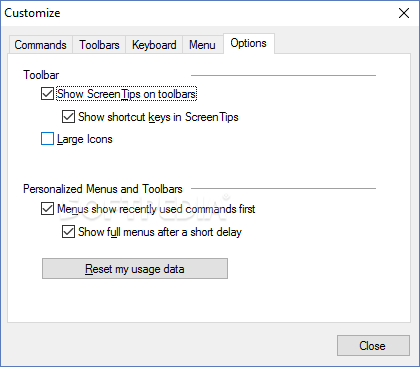The image size is (420, 367).
Task: Click the Close button at dialog bottom
Action: pyautogui.click(x=373, y=346)
